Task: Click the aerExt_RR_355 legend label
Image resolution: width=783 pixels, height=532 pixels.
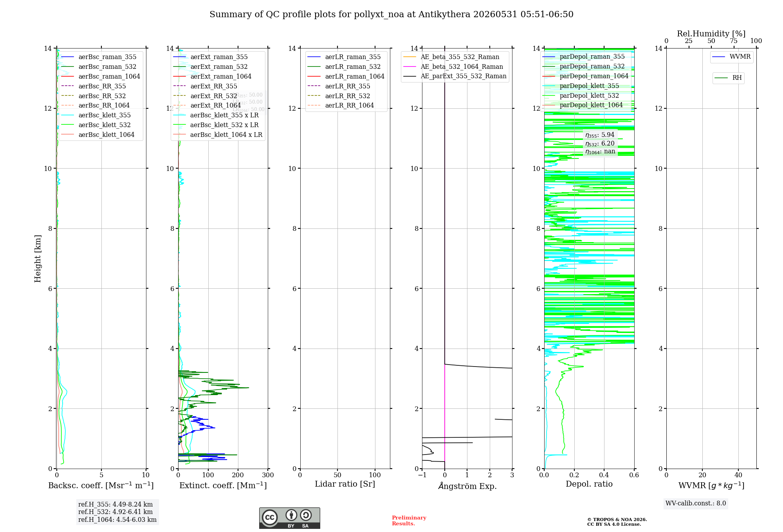Action: click(214, 86)
